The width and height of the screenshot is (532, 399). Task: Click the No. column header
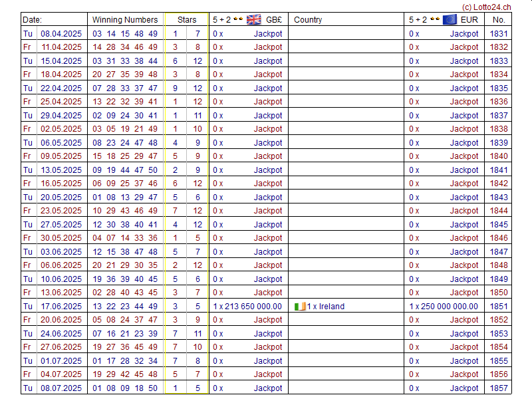[x=499, y=20]
